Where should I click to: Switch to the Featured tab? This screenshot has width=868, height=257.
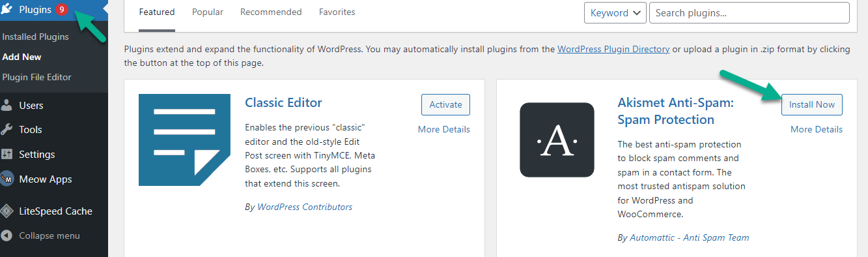(x=157, y=12)
